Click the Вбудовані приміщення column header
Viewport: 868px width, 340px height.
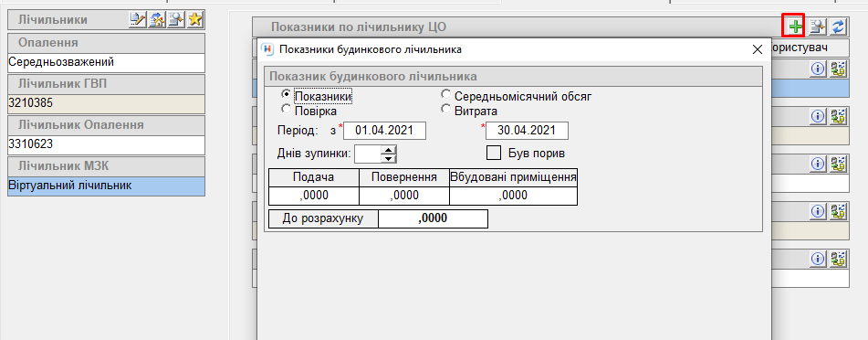click(x=513, y=177)
